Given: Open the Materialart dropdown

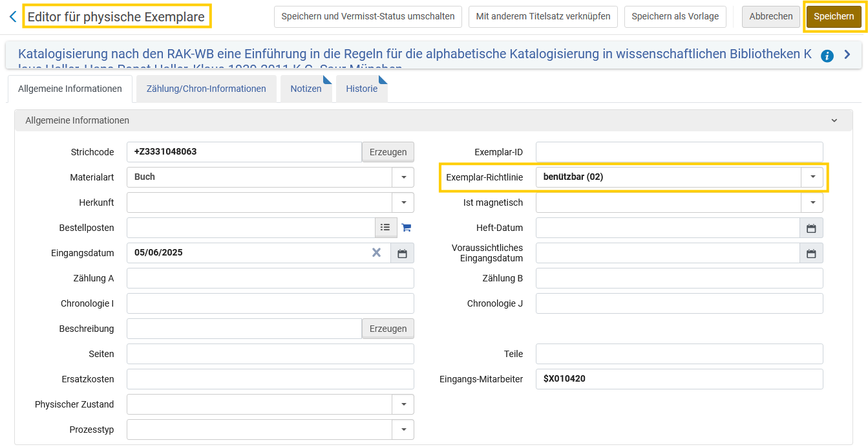Looking at the screenshot, I should point(403,177).
